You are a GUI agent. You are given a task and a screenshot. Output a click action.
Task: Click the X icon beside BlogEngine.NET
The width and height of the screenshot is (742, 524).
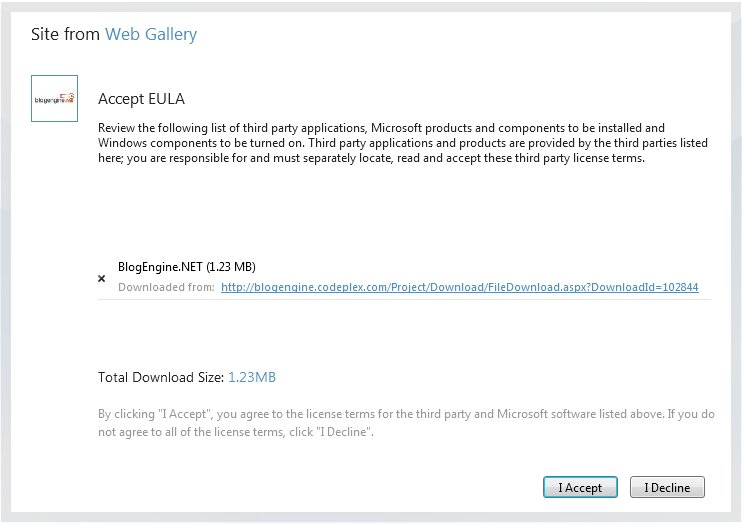click(x=101, y=278)
